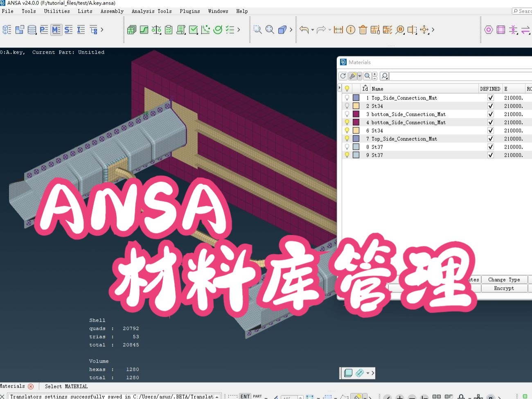Click the green balance scale compare icon
The image size is (532, 399).
pyautogui.click(x=156, y=29)
